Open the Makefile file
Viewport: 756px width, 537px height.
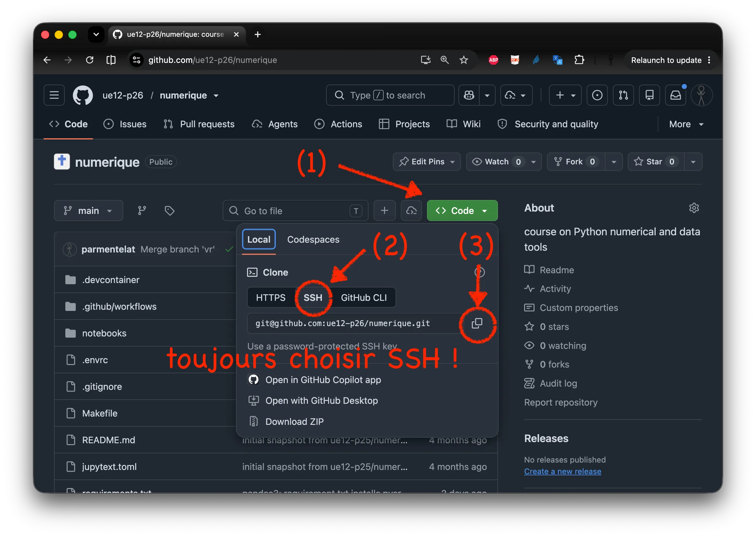tap(99, 413)
